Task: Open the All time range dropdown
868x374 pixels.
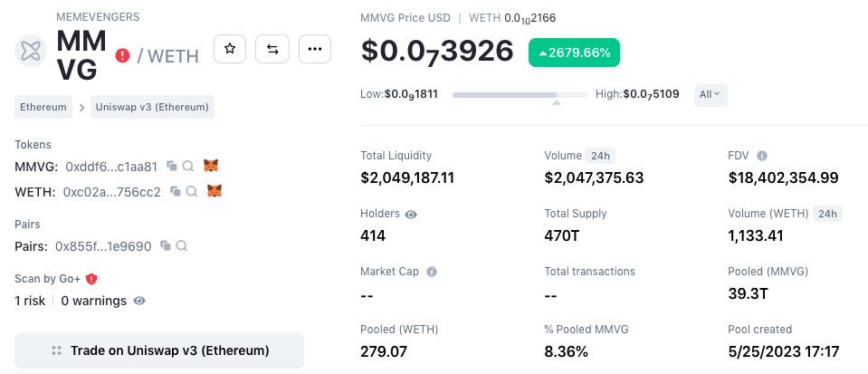Action: pos(711,93)
